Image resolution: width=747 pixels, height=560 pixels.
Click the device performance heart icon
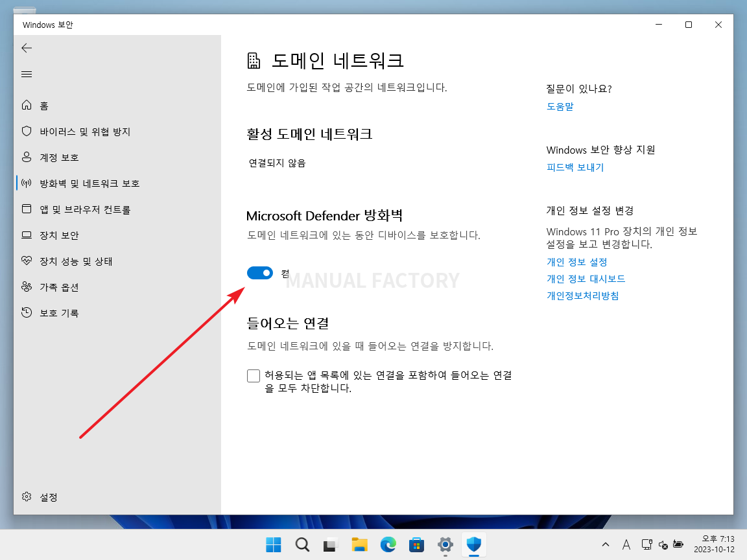click(27, 261)
